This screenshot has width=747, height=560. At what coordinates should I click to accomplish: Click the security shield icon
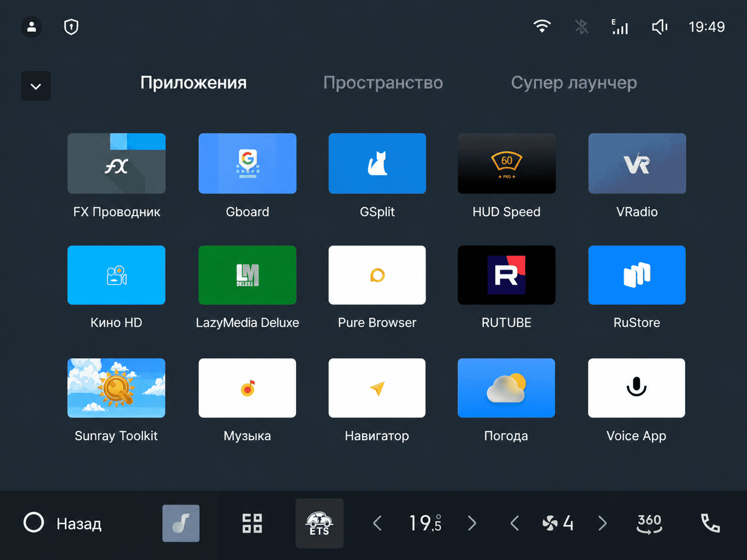click(x=71, y=27)
